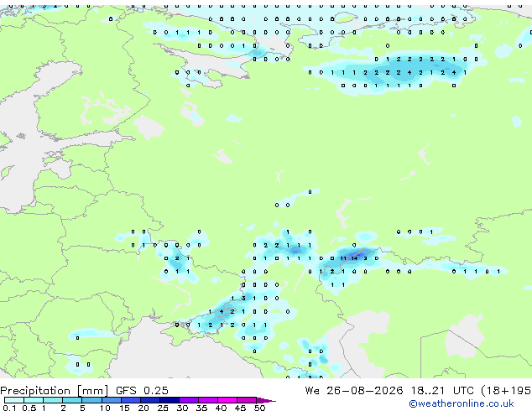Click the legend's purple over-50 arrow tip
Viewport: 532px width, 411px height.
[266, 401]
